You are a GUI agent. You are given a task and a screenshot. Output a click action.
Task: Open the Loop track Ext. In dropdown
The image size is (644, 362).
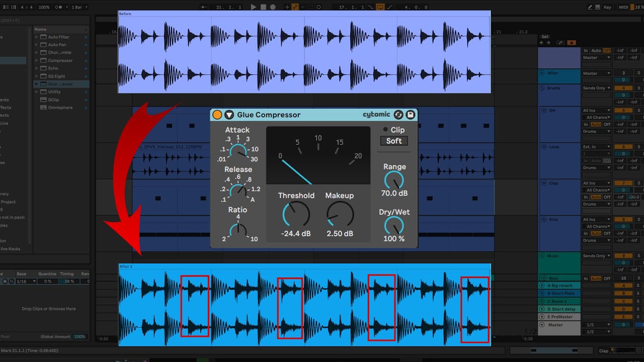(x=597, y=147)
